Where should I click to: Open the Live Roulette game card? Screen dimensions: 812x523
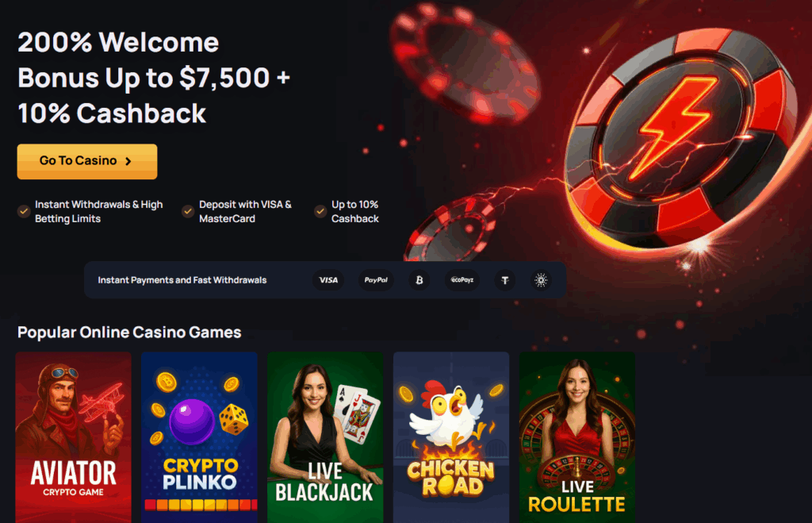(577, 437)
